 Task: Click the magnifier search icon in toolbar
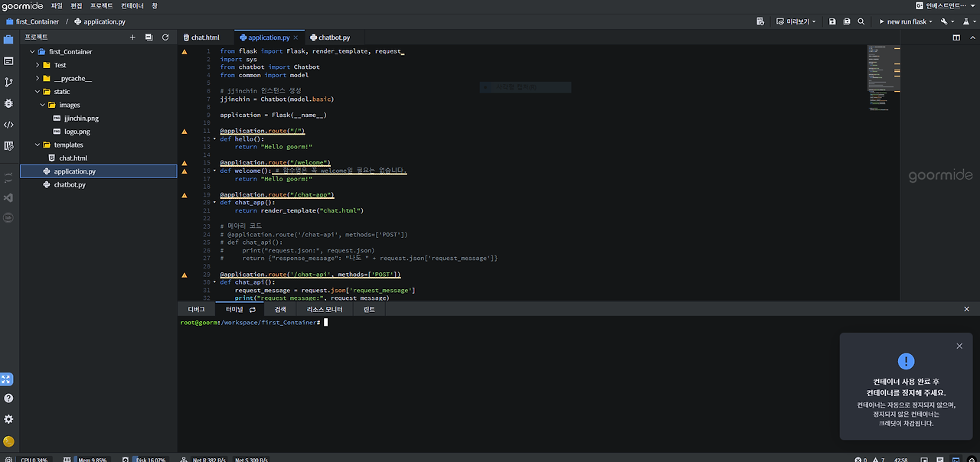861,21
